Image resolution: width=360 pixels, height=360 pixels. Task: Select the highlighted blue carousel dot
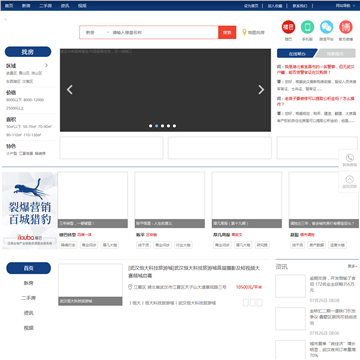click(156, 126)
